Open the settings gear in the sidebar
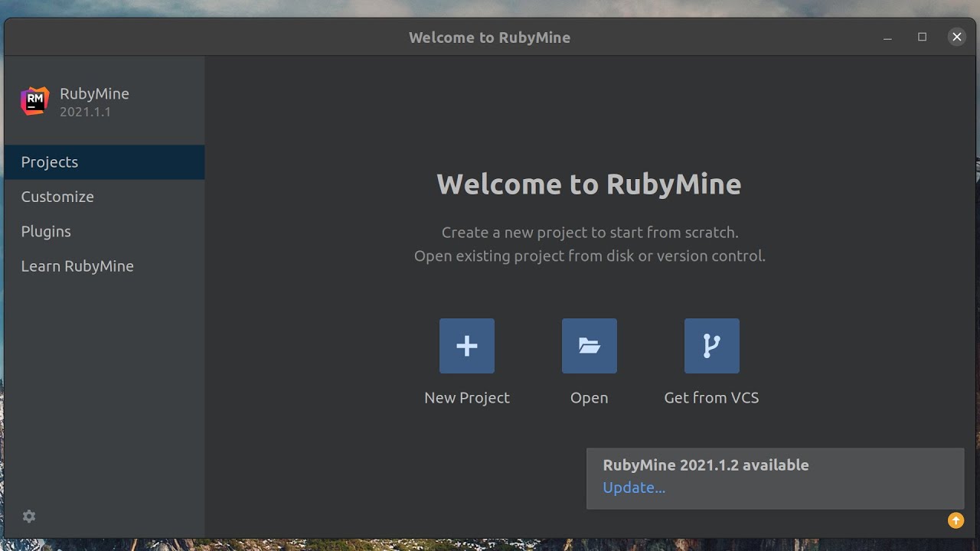The width and height of the screenshot is (980, 551). [x=29, y=517]
